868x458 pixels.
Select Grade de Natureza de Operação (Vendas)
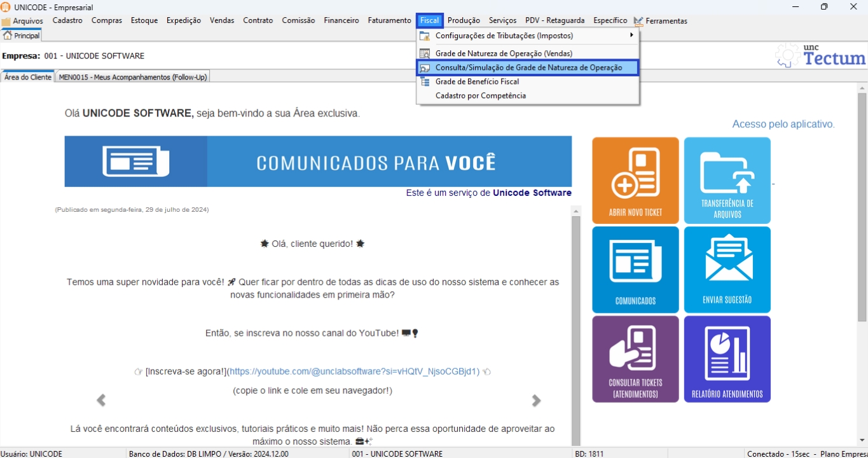504,53
